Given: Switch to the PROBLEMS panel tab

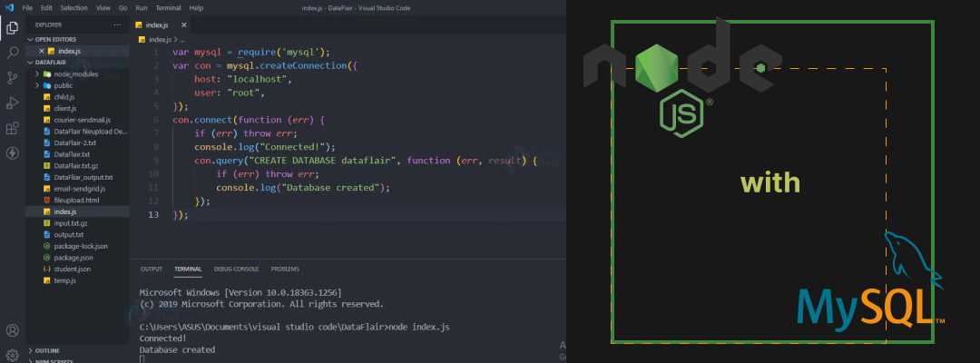Looking at the screenshot, I should click(x=285, y=269).
